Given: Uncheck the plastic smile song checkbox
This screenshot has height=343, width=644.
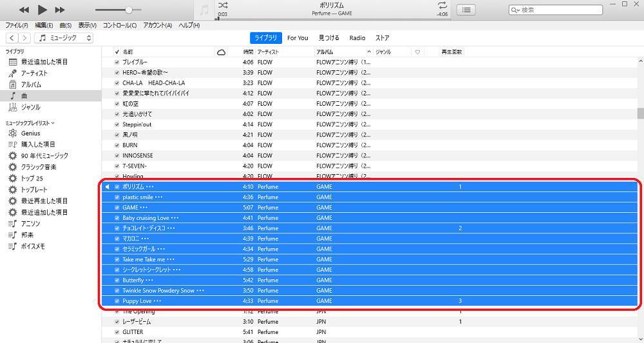Looking at the screenshot, I should click(117, 197).
